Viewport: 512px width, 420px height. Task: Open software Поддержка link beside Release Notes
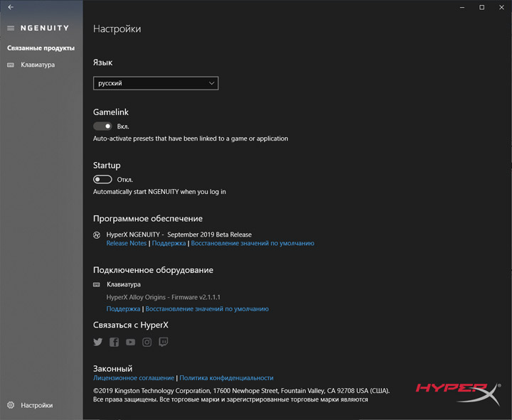tap(169, 243)
